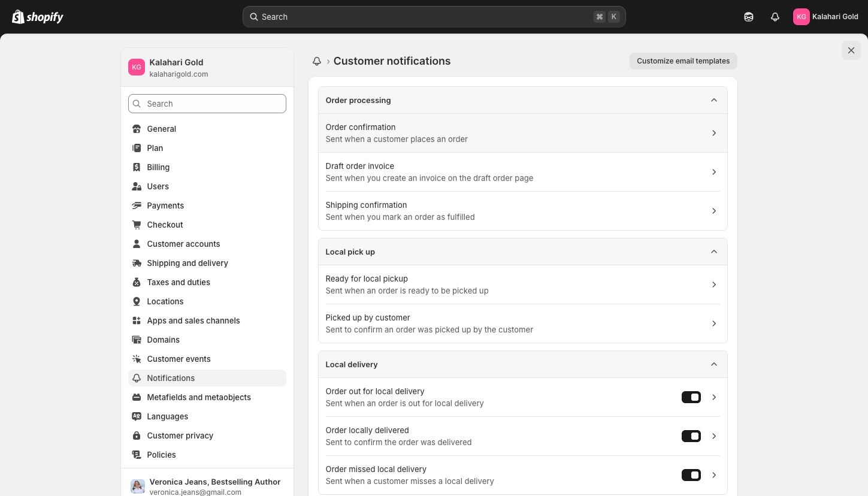Collapse the Order processing section

tap(713, 100)
